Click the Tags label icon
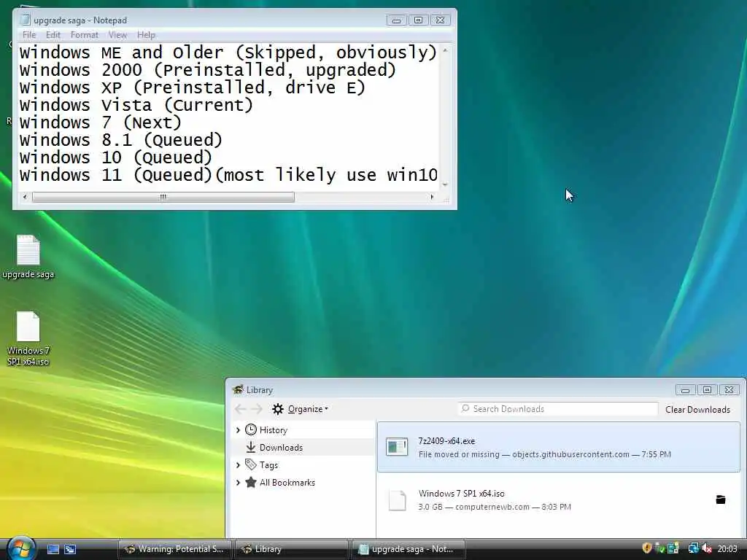Screen dimensions: 747x560 pyautogui.click(x=251, y=464)
